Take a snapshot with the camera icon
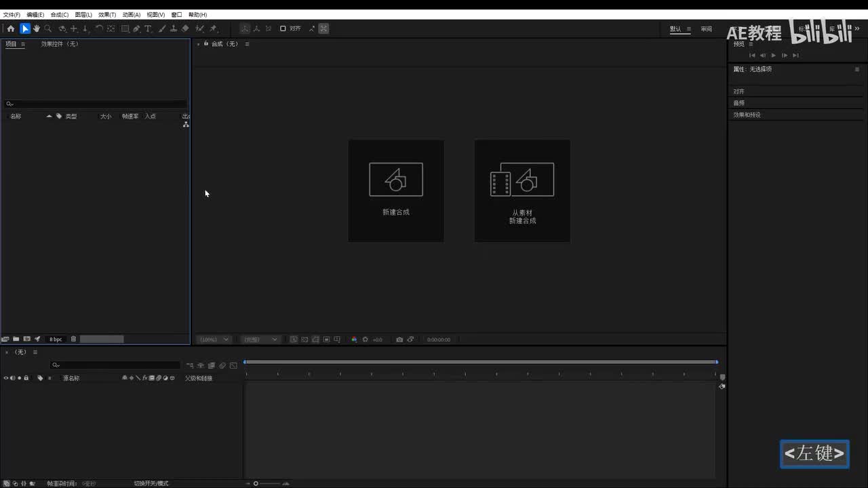The width and height of the screenshot is (868, 488). point(399,340)
